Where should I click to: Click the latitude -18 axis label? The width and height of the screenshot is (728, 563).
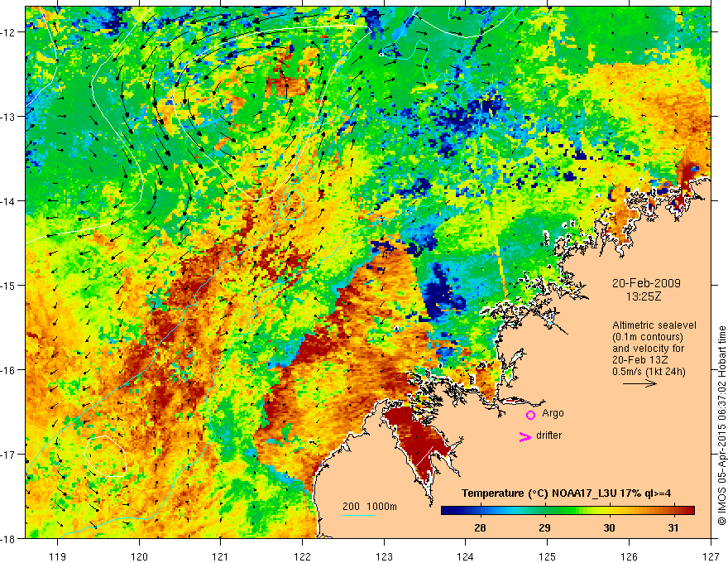click(9, 539)
